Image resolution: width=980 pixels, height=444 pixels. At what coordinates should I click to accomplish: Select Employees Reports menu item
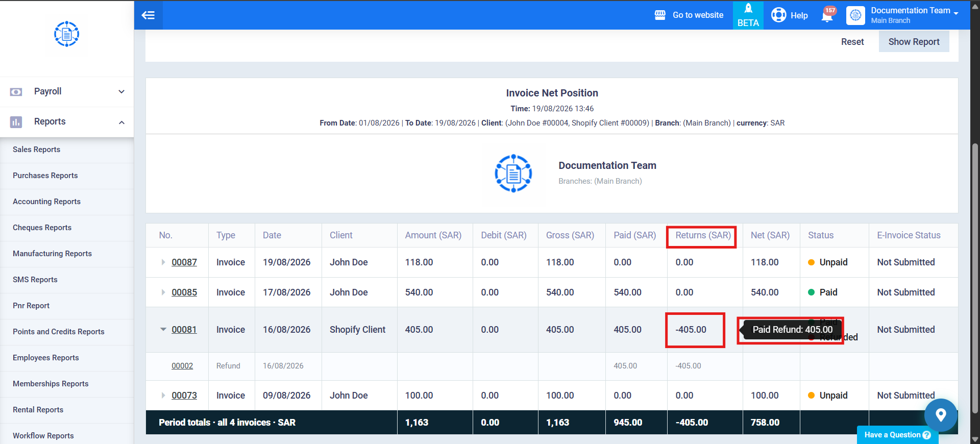46,358
